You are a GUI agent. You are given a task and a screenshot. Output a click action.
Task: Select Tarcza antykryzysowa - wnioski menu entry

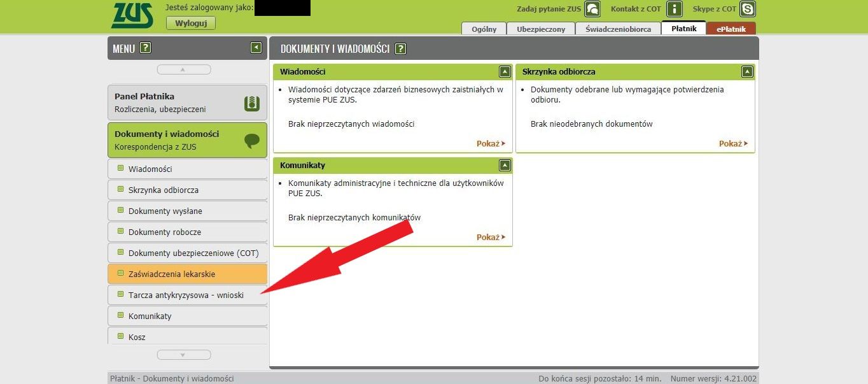187,295
